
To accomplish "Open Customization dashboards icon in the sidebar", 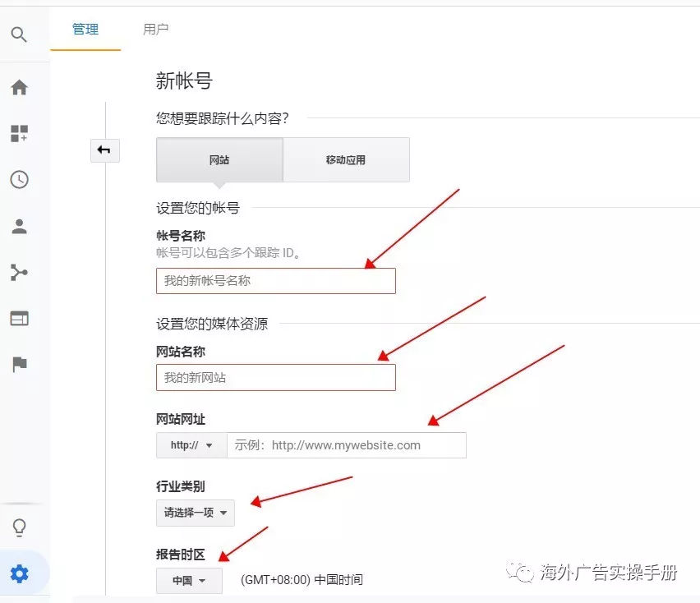I will [19, 134].
